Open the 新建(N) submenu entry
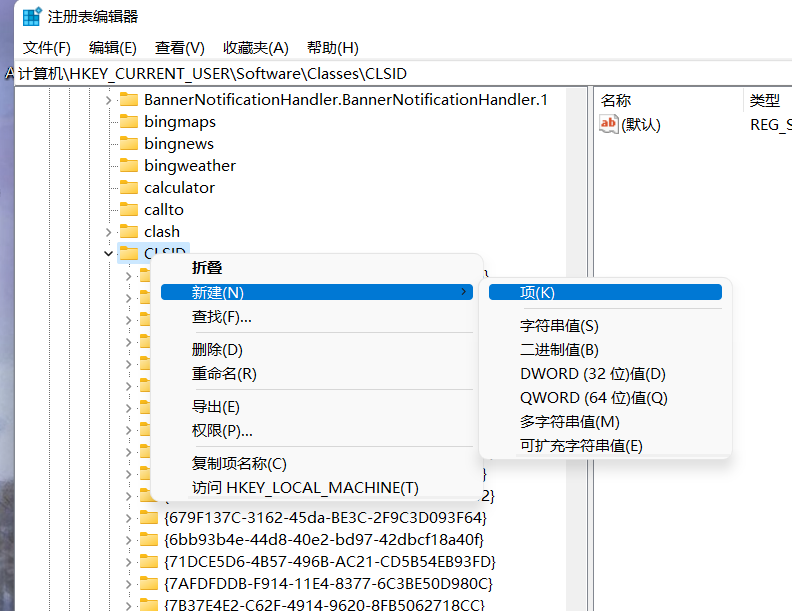 pyautogui.click(x=317, y=292)
